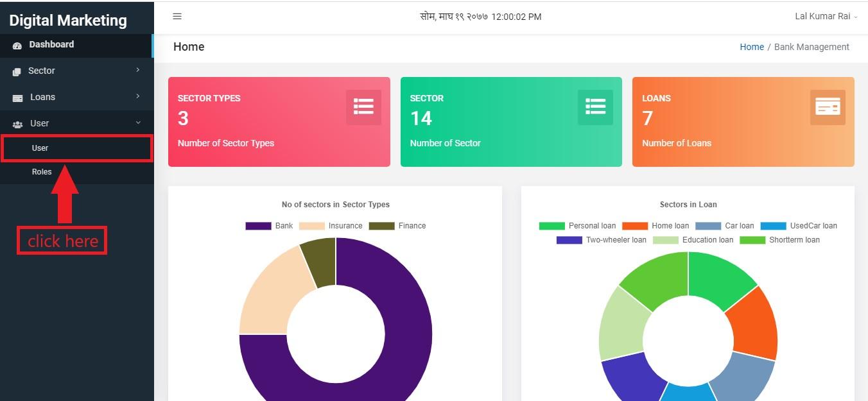868x401 pixels.
Task: Click the Home loan orange color swatch
Action: (635, 226)
